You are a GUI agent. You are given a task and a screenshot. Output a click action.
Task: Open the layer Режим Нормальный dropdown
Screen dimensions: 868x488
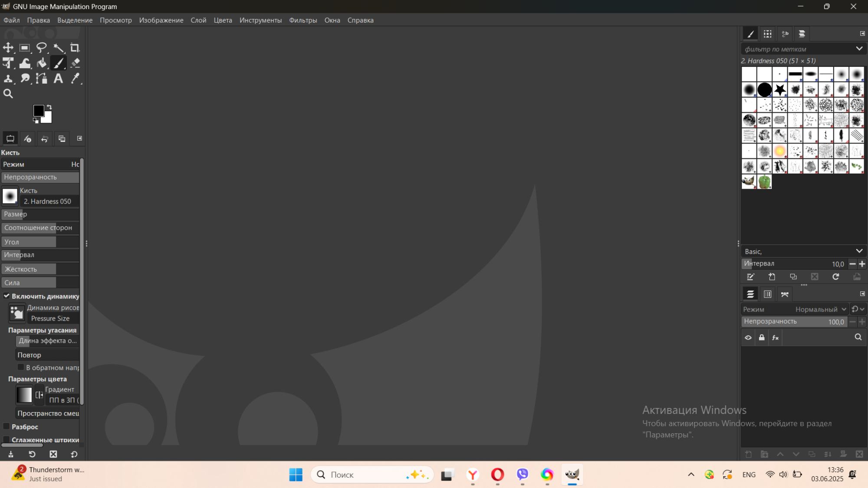tap(820, 309)
